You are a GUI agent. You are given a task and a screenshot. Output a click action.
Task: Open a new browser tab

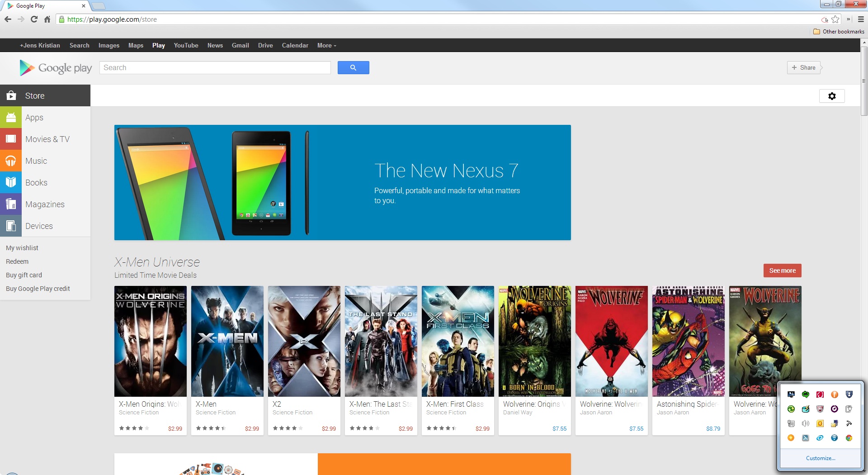point(98,6)
